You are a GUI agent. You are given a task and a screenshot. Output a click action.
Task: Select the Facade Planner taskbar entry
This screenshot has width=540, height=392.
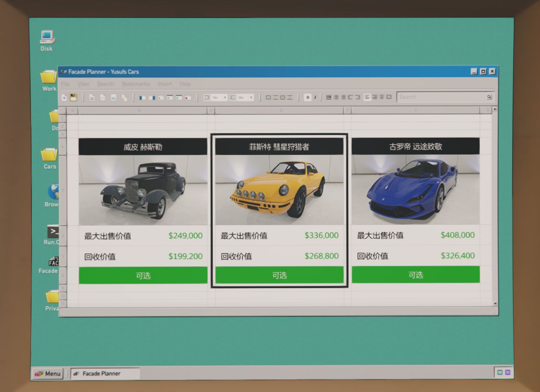(x=105, y=373)
